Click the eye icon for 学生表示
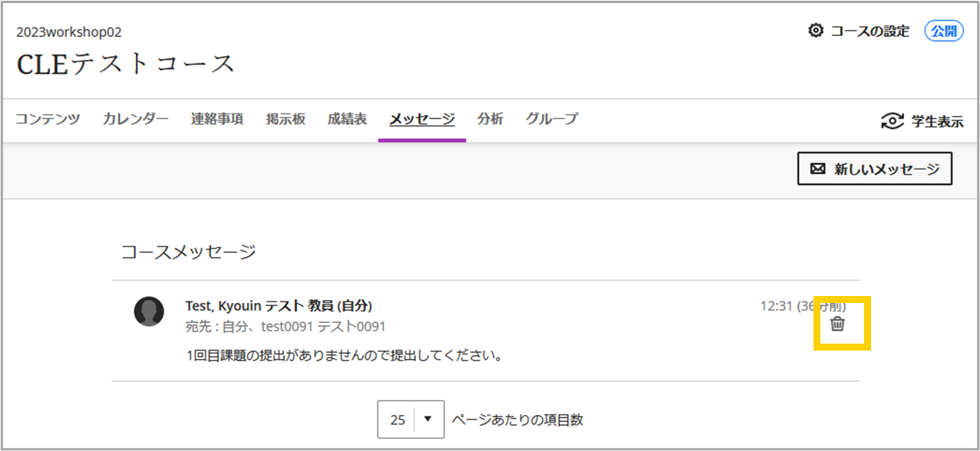 (893, 121)
